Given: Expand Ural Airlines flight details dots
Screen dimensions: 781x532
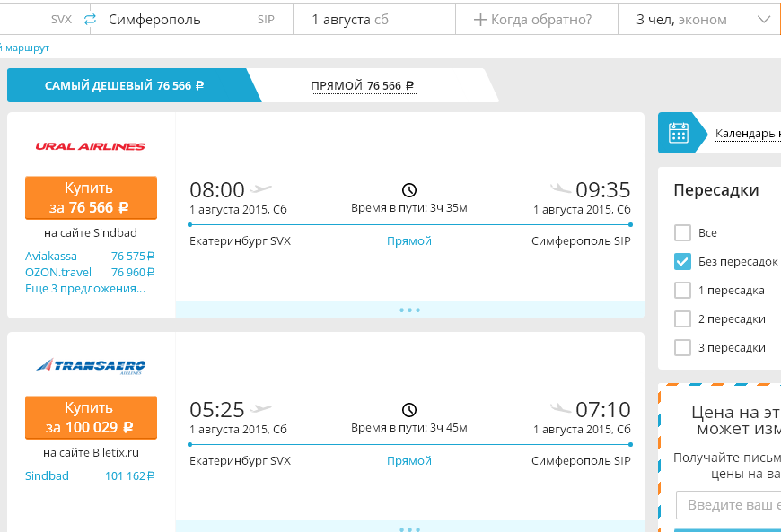Looking at the screenshot, I should 409,310.
